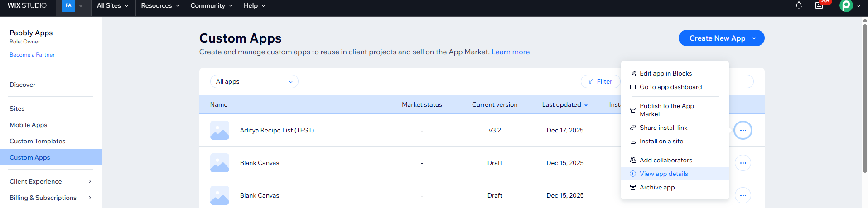
Task: Open the All apps dropdown
Action: click(254, 81)
